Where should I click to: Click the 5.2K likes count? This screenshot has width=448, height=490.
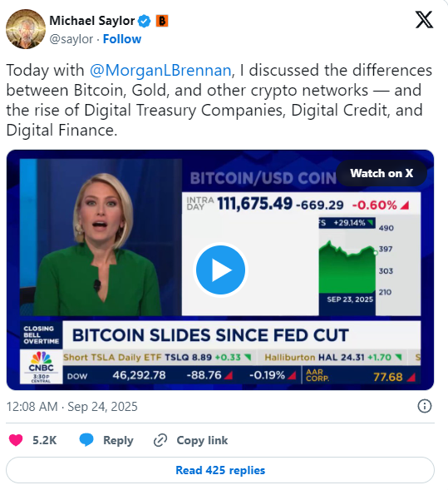pos(45,440)
